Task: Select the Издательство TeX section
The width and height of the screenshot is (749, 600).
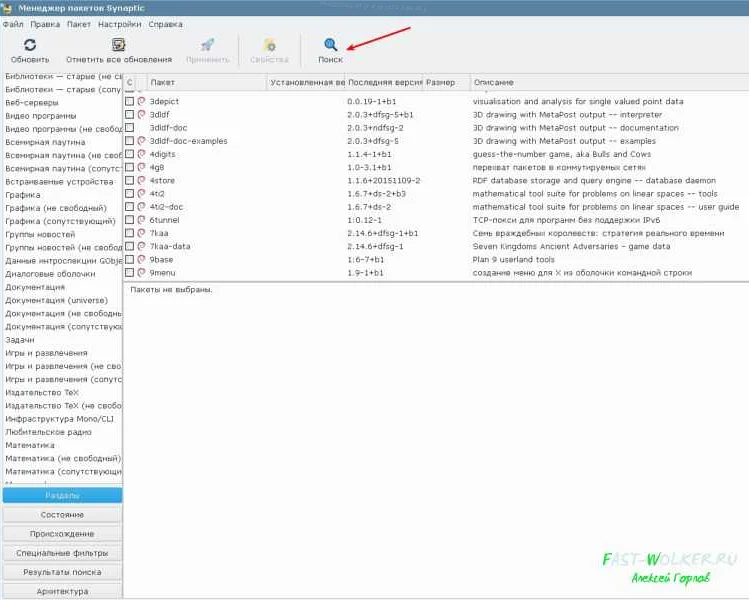Action: coord(42,393)
